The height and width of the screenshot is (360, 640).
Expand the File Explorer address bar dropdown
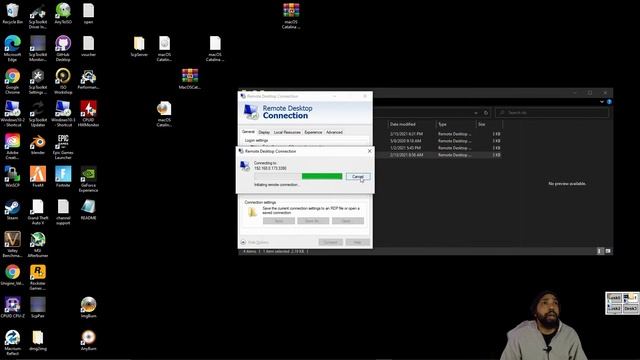[x=476, y=113]
